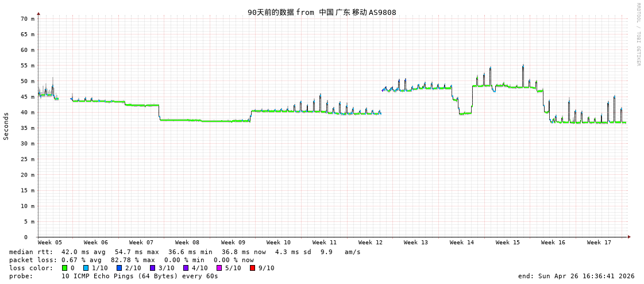Click the probe ICMP Echo Pings description
644x284 pixels.
(x=114, y=276)
